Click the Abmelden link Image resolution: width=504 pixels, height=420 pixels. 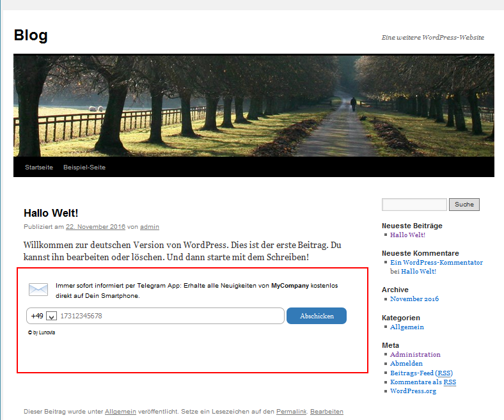tap(406, 364)
